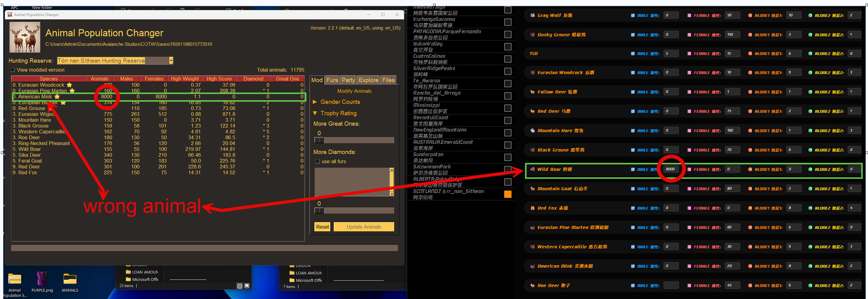Sort table by Animals column header
This screenshot has height=299, width=868.
pyautogui.click(x=99, y=79)
